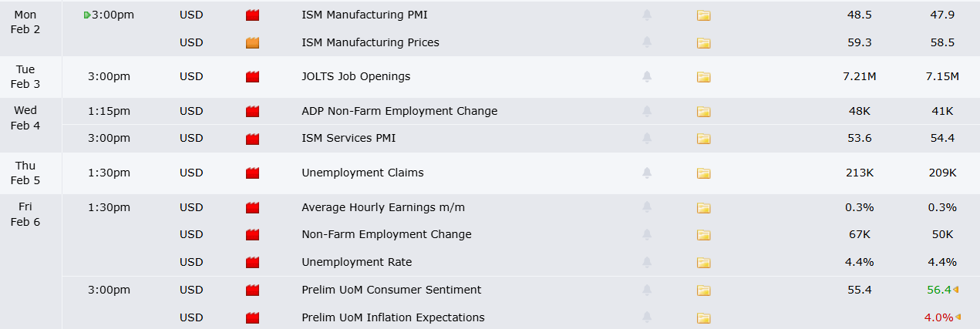Open detail folder for Unemployment Claims

[703, 173]
